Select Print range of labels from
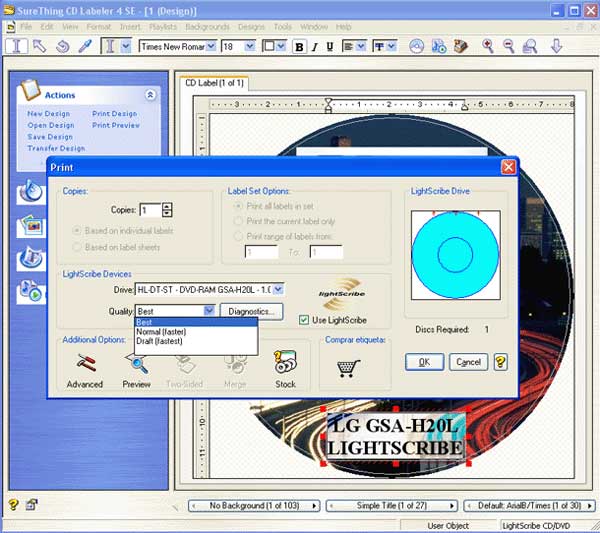The height and width of the screenshot is (533, 600). click(x=238, y=236)
